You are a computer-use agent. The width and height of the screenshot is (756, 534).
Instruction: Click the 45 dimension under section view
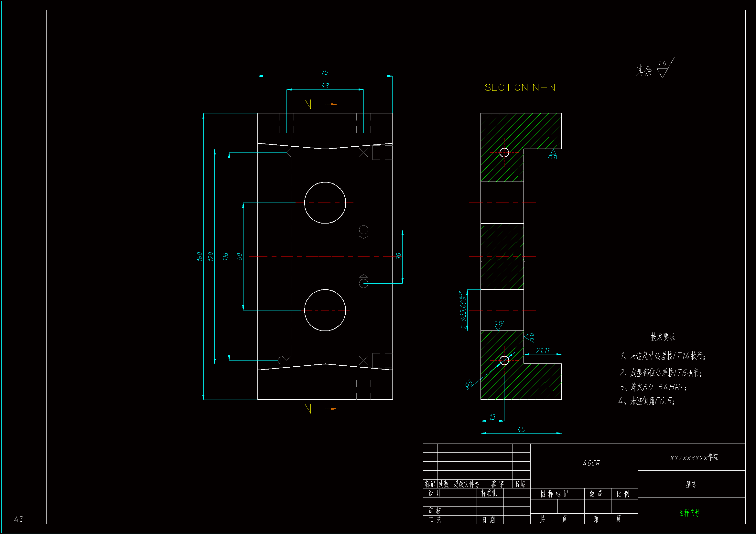(521, 429)
